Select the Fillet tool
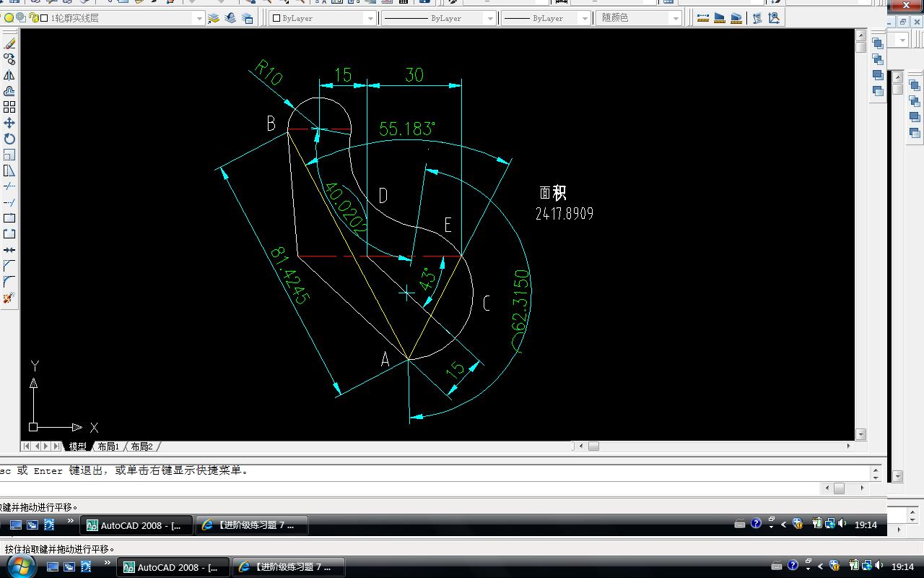This screenshot has width=924, height=578. pos(9,282)
